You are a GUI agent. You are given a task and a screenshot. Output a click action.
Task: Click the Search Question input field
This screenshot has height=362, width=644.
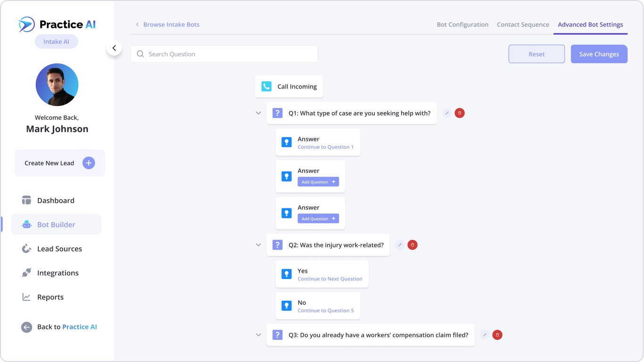click(x=224, y=54)
